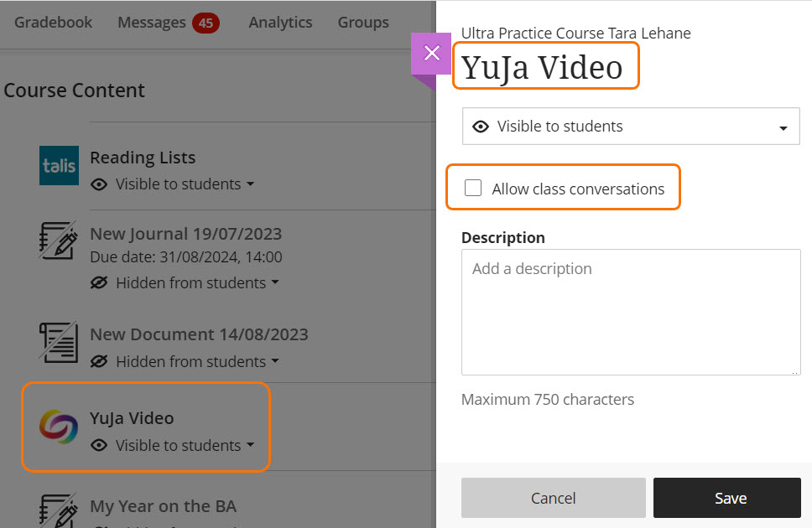The image size is (812, 528).
Task: Click the Cancel button
Action: click(x=553, y=498)
